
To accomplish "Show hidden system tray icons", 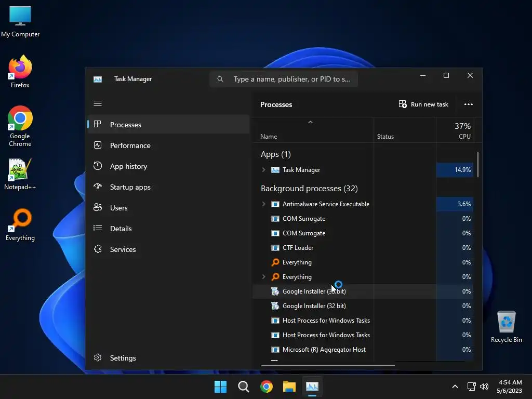I will point(455,387).
